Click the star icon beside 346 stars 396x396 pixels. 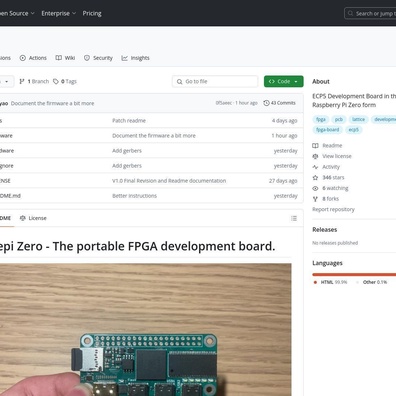coord(315,178)
